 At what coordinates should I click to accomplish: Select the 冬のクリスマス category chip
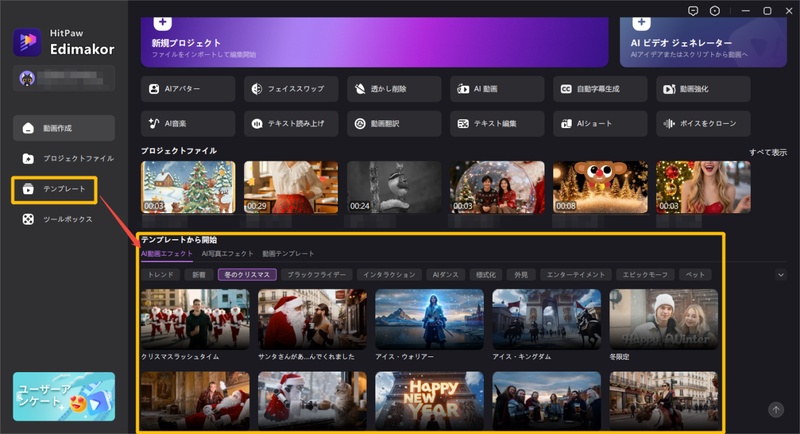tap(247, 275)
